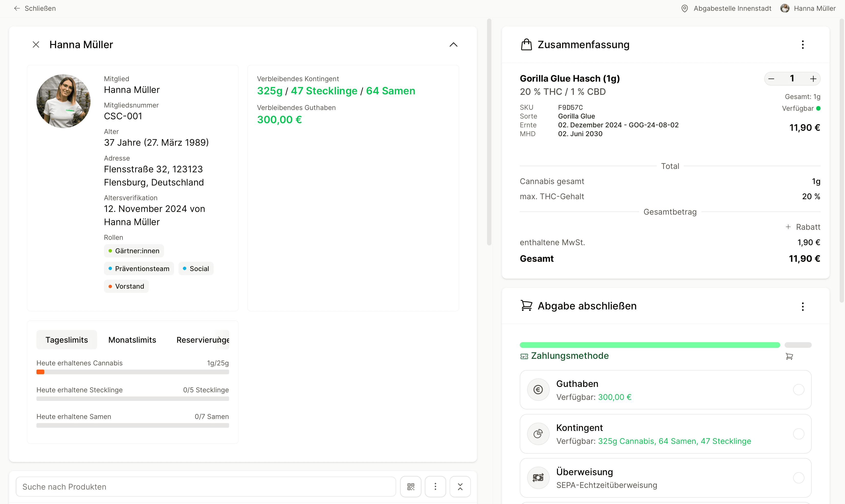Switch to the Tageslimits tab
845x504 pixels.
tap(67, 340)
